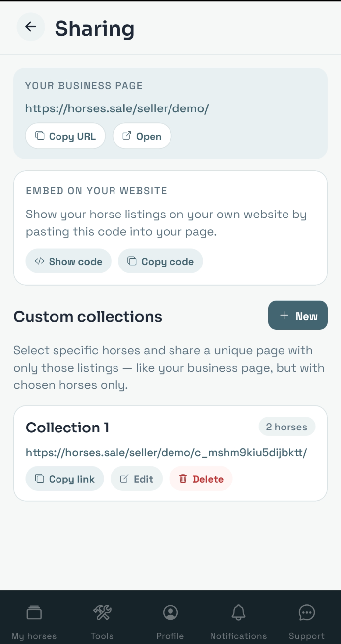Open the Support chat tab
341x644 pixels.
307,622
